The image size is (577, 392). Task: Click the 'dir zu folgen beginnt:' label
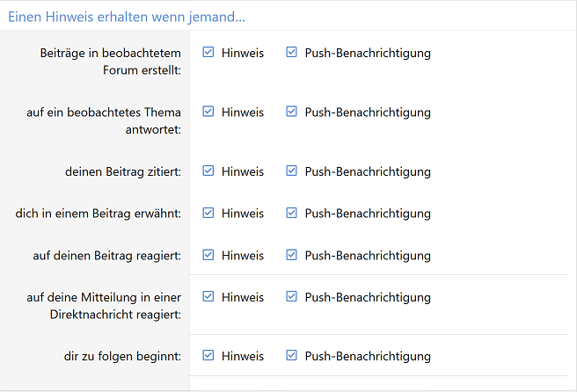click(x=129, y=356)
